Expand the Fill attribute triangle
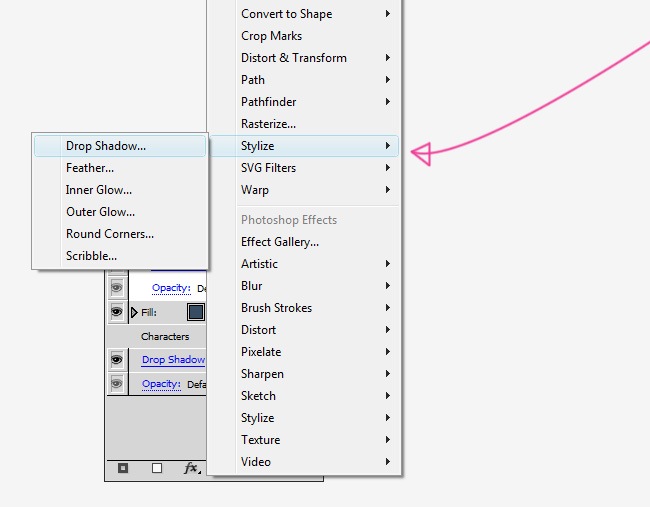Screen dimensions: 650x507 tap(134, 312)
